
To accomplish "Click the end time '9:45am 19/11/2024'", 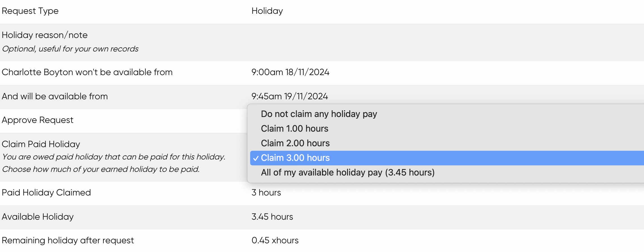I will 289,96.
